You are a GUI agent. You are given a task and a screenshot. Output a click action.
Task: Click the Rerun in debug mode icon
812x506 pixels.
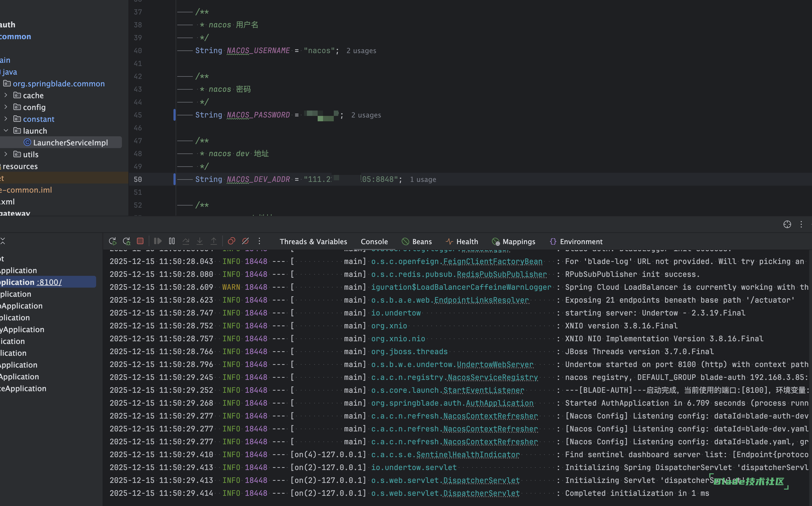click(126, 241)
